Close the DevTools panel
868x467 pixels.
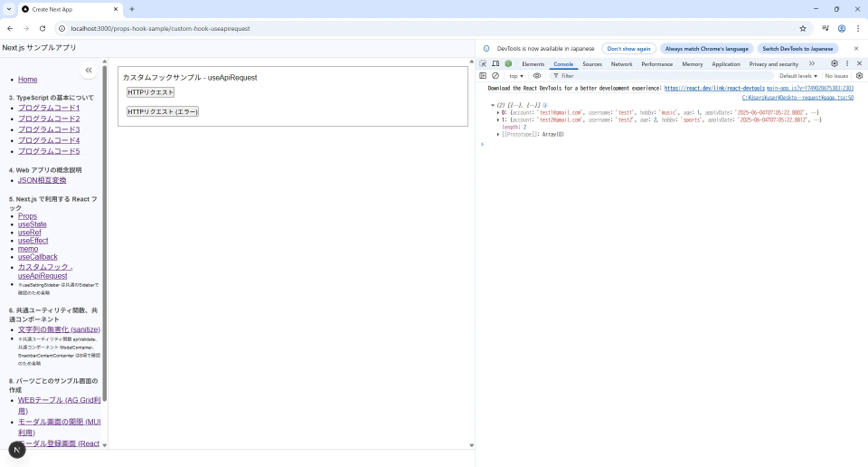(x=859, y=63)
